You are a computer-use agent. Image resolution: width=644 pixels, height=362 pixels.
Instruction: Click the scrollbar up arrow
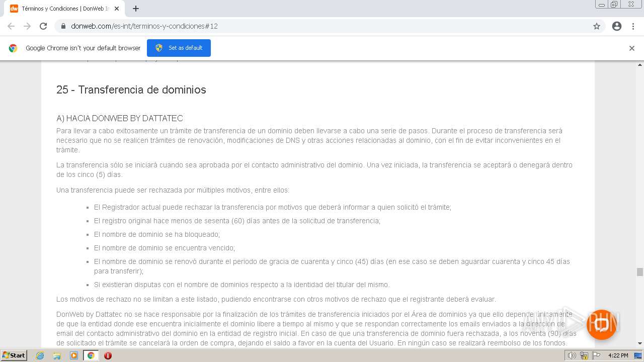pos(639,65)
